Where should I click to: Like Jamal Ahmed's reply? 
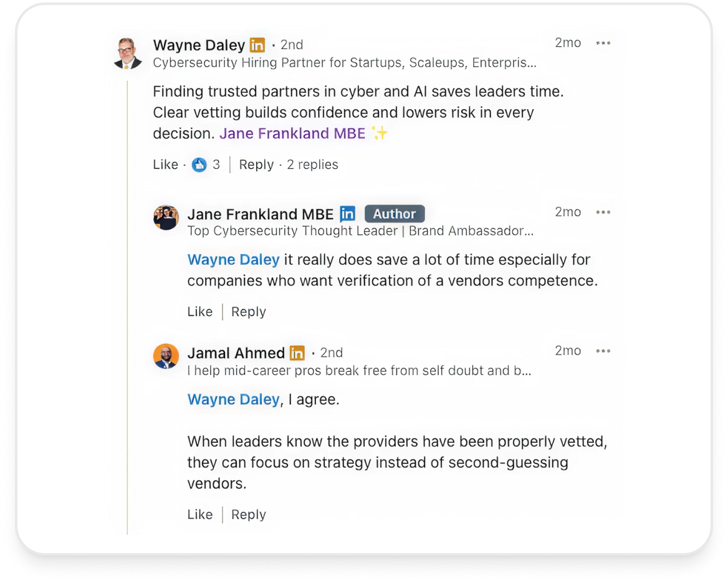click(x=200, y=514)
